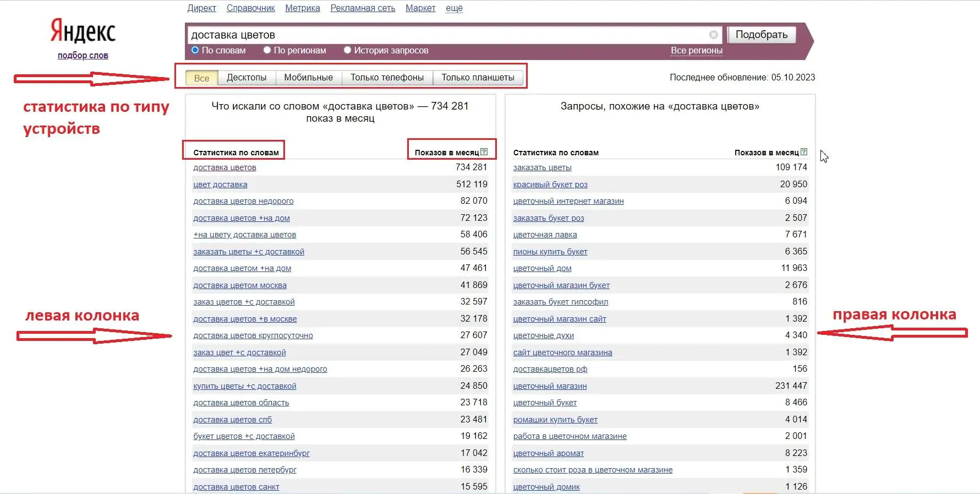Open the "Рекламная сеть" top navigation link
The image size is (980, 494).
click(x=363, y=8)
